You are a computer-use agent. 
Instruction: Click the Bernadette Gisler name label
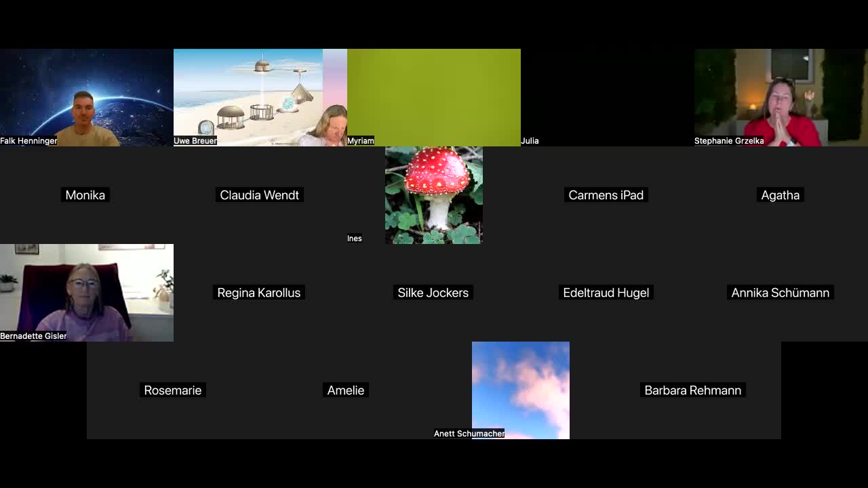point(33,336)
